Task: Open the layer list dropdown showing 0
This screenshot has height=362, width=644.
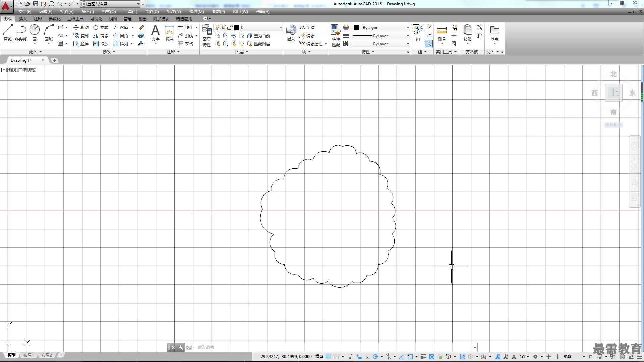Action: 248,27
